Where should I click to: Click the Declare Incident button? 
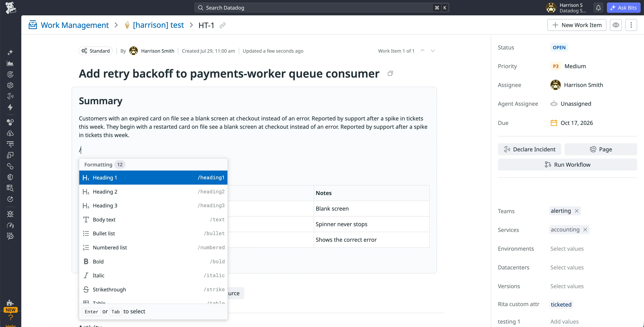529,149
